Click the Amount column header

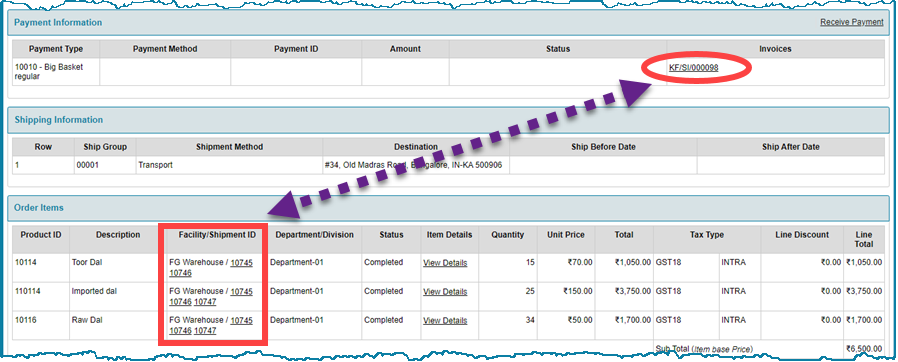click(405, 49)
